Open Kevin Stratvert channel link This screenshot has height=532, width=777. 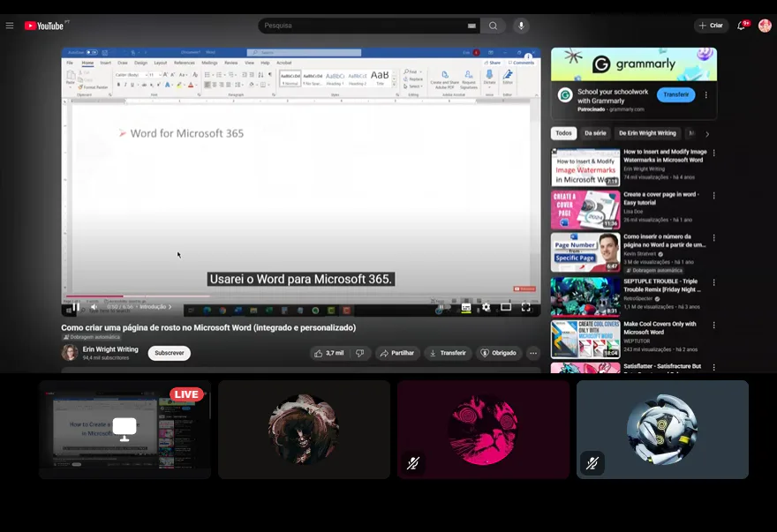point(640,253)
